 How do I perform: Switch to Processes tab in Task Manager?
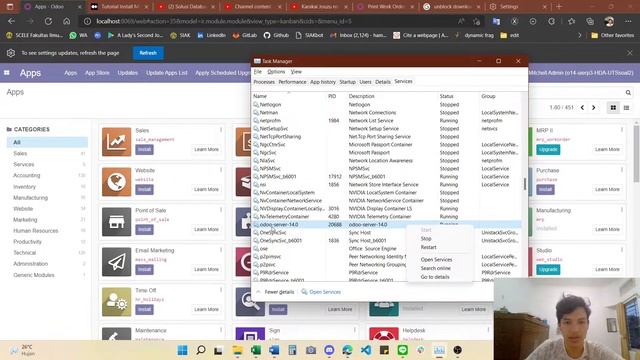[264, 82]
